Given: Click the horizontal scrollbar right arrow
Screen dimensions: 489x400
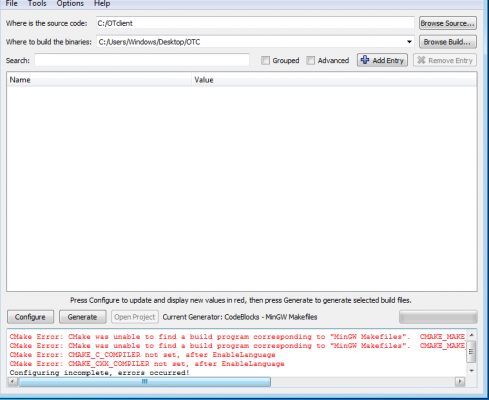Looking at the screenshot, I should click(x=460, y=381).
